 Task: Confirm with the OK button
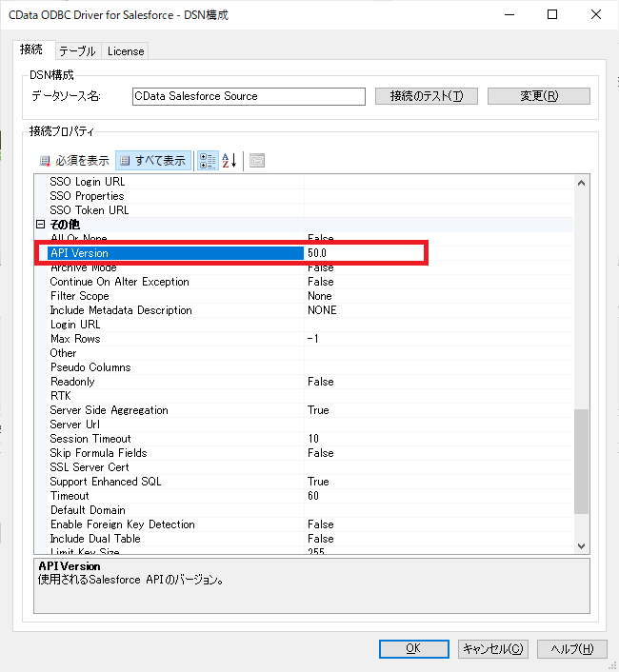tap(413, 649)
